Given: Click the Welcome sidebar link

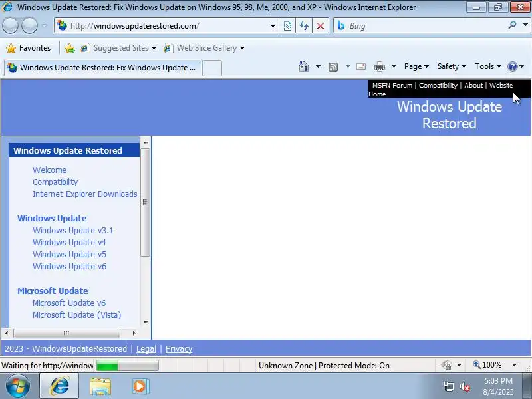Looking at the screenshot, I should [x=49, y=170].
